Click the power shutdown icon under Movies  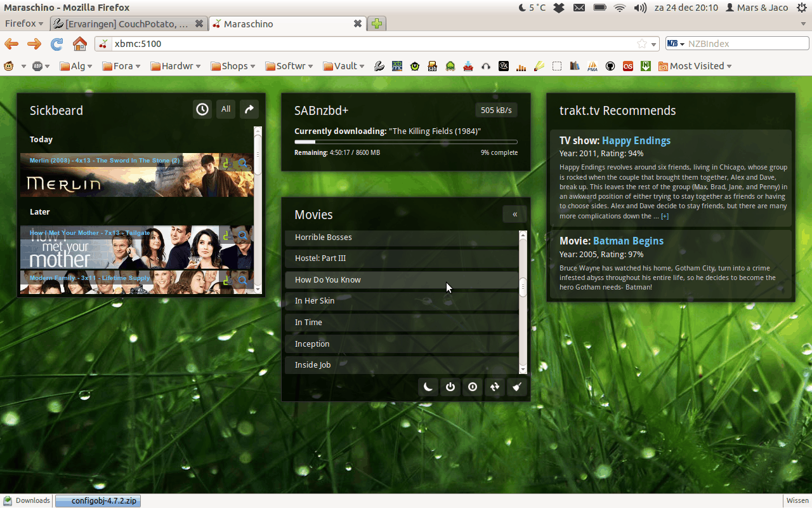tap(450, 387)
